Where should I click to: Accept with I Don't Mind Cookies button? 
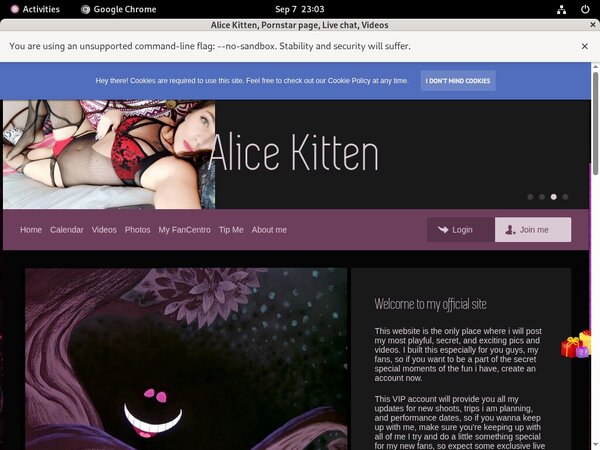457,80
